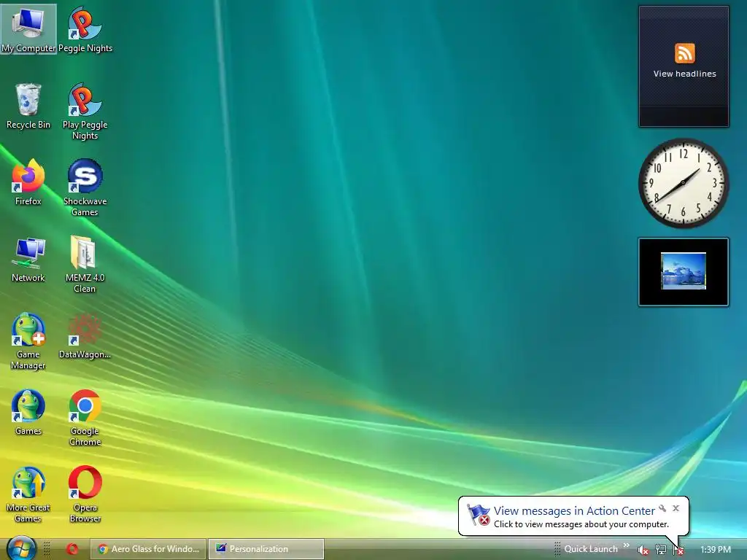Close the Action Center notification balloon

(x=676, y=508)
